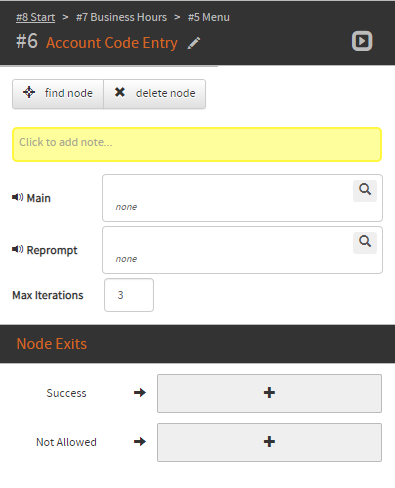Click the Not Allowed arrow icon
Image resolution: width=395 pixels, height=488 pixels.
click(140, 442)
